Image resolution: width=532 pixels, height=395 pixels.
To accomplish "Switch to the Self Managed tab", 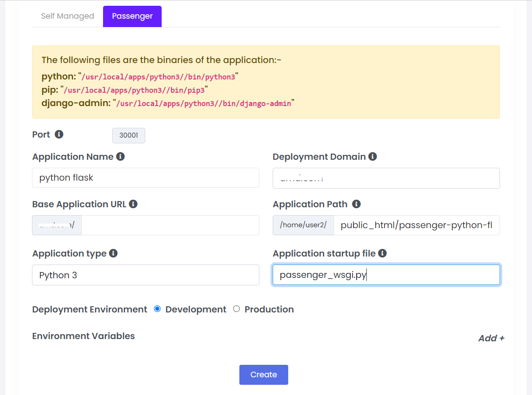I will tap(67, 16).
